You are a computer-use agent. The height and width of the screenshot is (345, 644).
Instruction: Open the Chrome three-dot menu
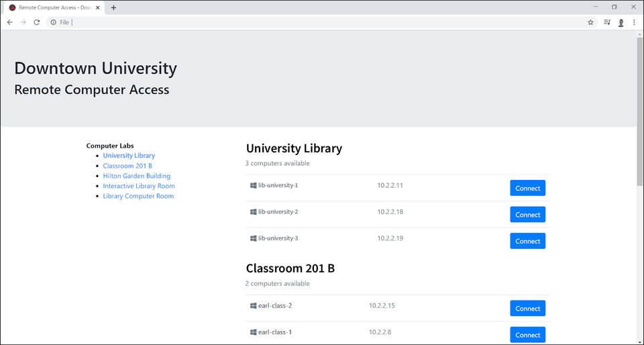coord(634,22)
